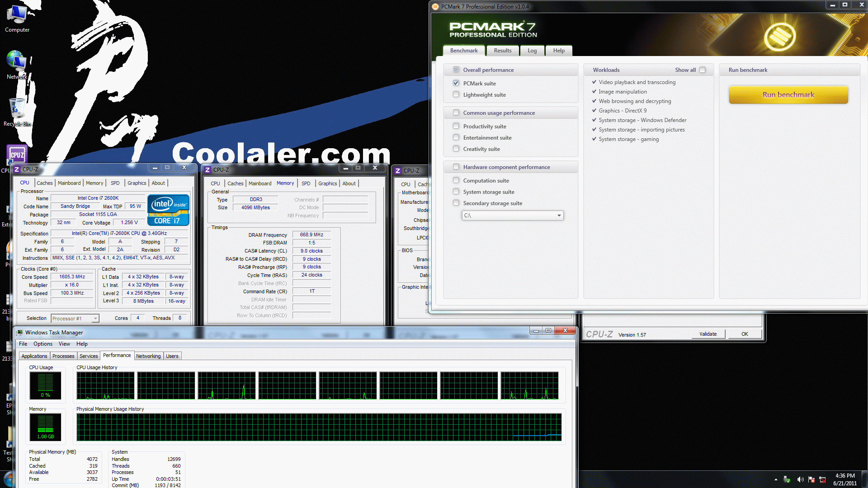Screen dimensions: 868x488
Task: Switch to PCMark Results tab
Action: click(x=503, y=51)
